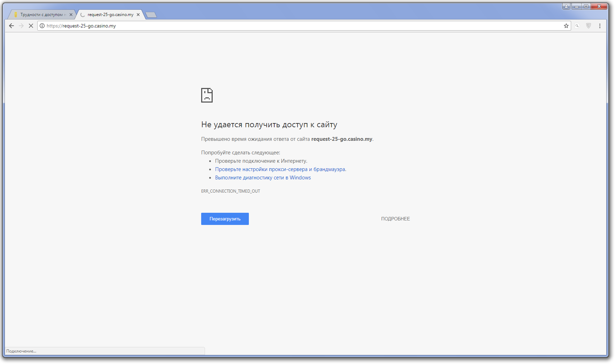Open the magnifier tag extension icon
The image size is (615, 364).
tap(577, 26)
